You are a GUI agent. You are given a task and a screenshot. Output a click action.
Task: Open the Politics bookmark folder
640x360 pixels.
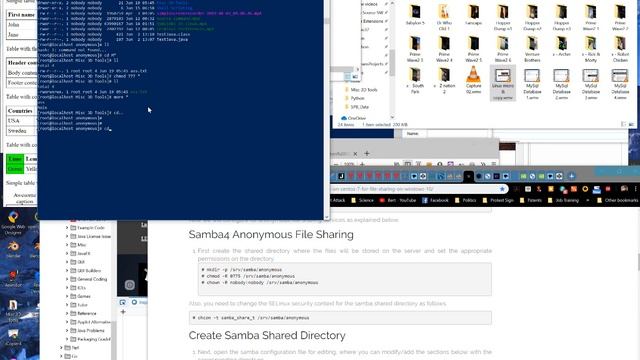466,200
